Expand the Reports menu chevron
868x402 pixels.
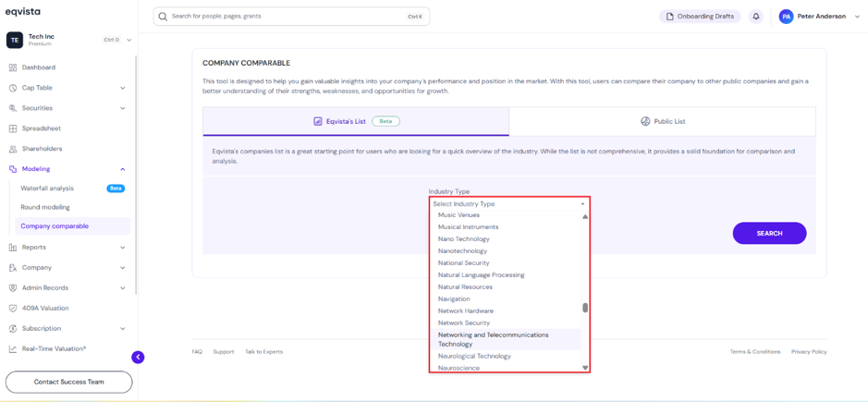[x=123, y=248]
